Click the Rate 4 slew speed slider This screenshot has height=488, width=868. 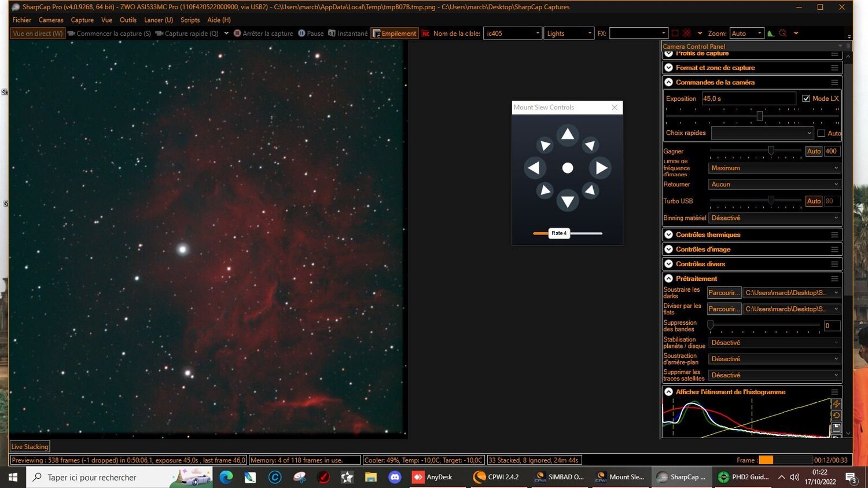[567, 233]
